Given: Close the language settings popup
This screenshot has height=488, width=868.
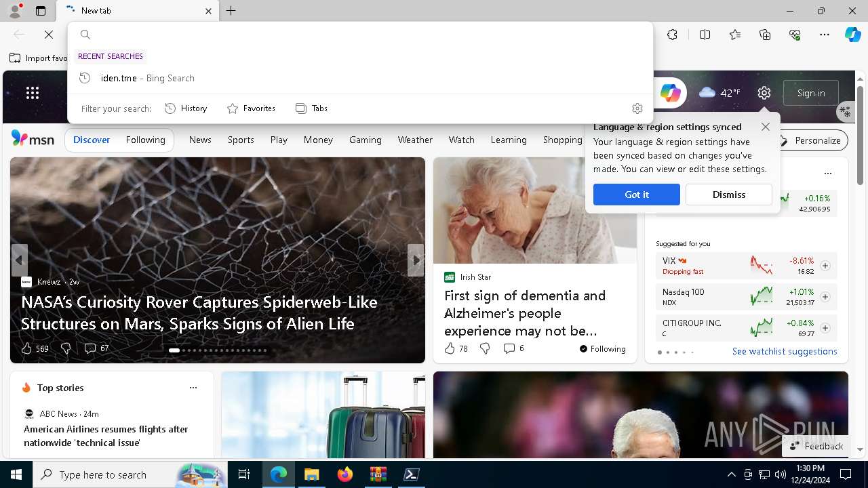Looking at the screenshot, I should click(x=766, y=127).
